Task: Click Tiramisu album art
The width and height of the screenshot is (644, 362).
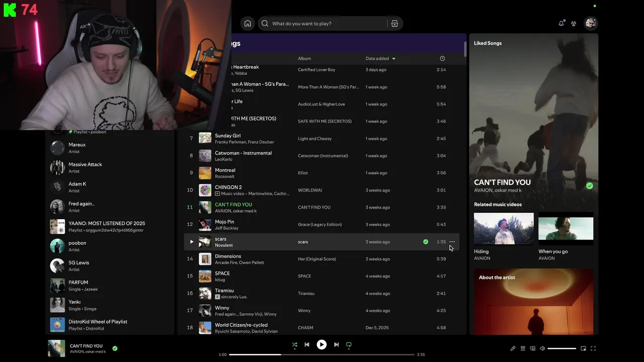Action: click(205, 293)
